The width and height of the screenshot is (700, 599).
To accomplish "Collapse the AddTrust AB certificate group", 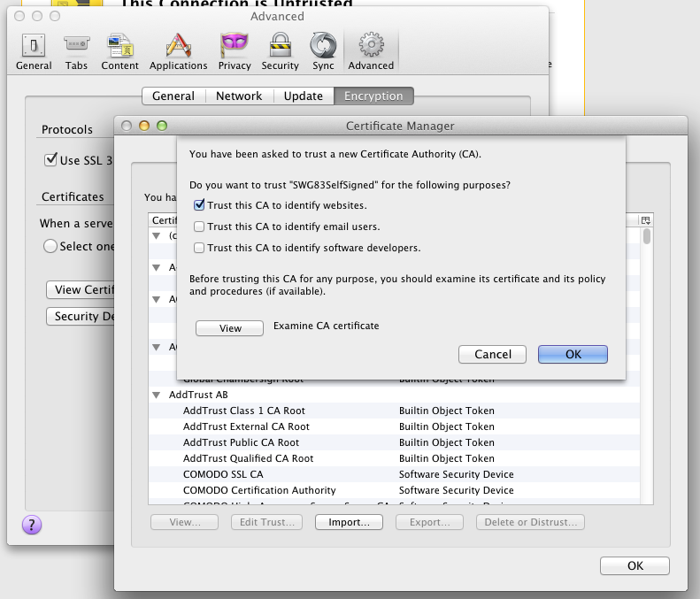I will (157, 395).
